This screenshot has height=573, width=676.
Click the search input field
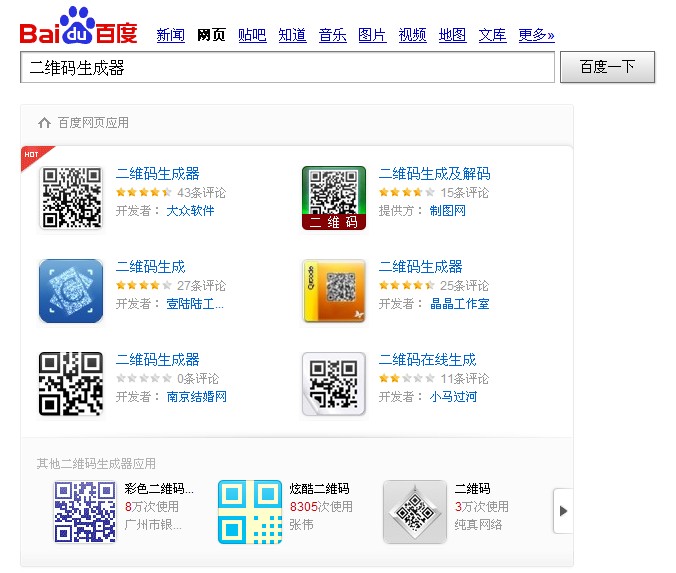coord(286,68)
